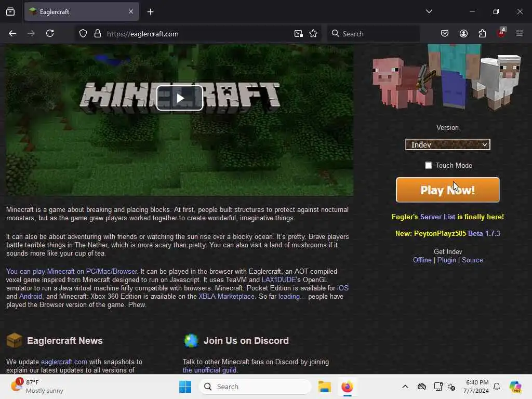Image resolution: width=532 pixels, height=399 pixels.
Task: Open the eaglercraft.com link in the news section
Action: point(64,362)
